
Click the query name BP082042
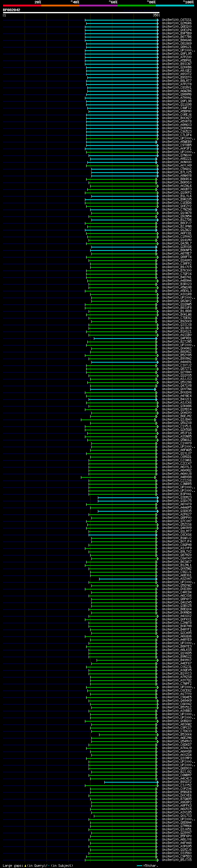11,10
